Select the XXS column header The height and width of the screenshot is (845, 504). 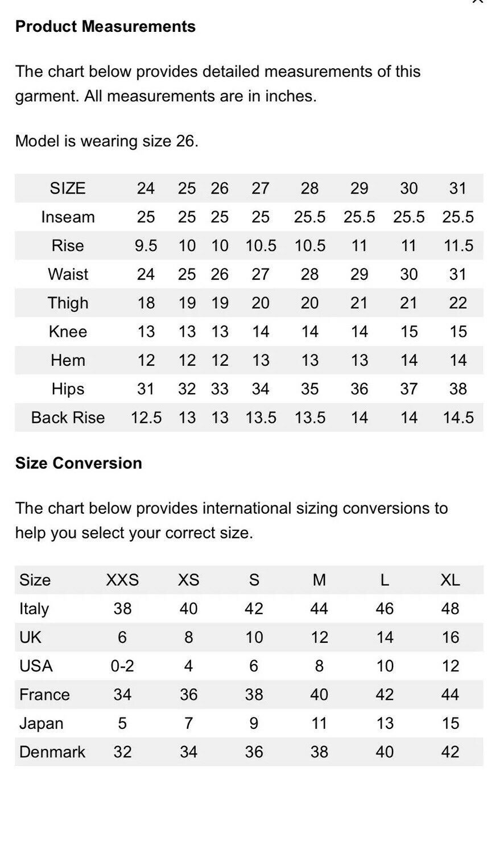(122, 580)
